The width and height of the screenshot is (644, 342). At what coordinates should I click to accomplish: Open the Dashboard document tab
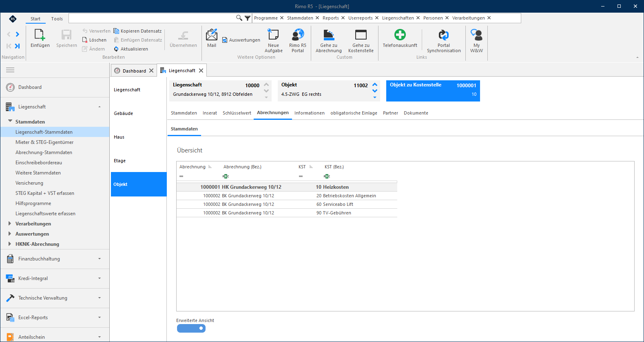(x=134, y=71)
